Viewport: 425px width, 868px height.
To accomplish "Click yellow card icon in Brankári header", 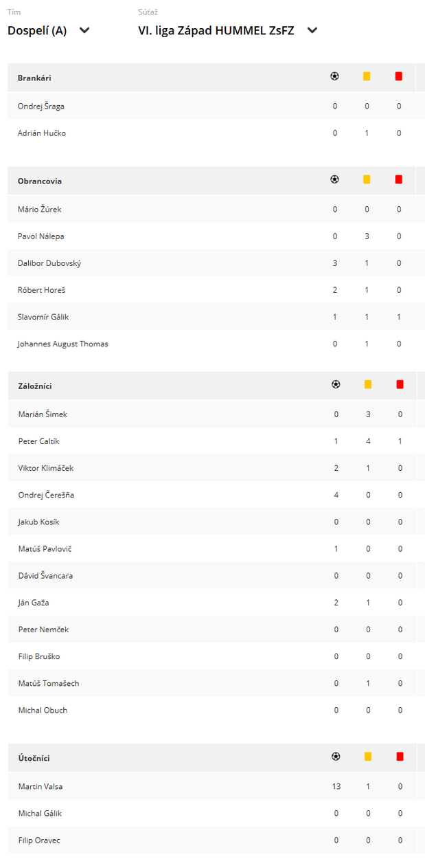I will tap(367, 76).
